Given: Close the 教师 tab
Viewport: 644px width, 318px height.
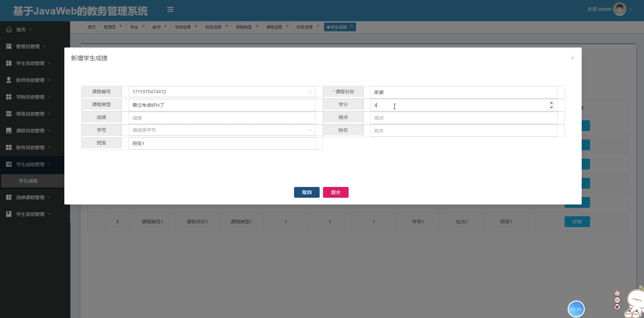Looking at the screenshot, I should tap(166, 26).
